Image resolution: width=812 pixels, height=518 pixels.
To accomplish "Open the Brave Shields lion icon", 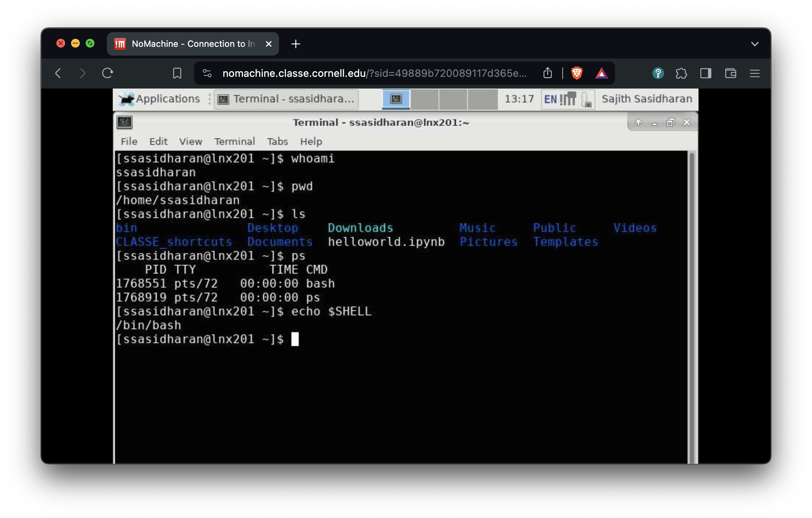I will point(577,73).
